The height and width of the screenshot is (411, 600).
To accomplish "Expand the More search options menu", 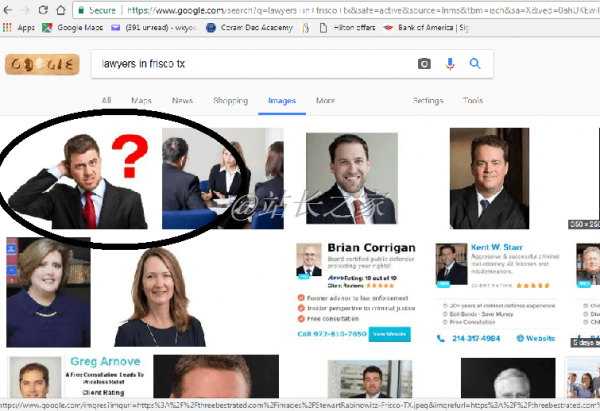I will pyautogui.click(x=325, y=101).
